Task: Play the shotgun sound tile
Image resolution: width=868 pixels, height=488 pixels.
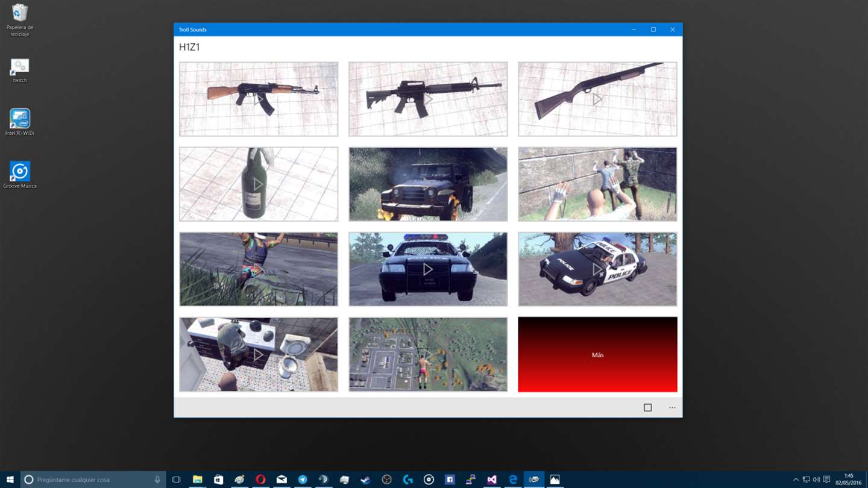Action: 597,99
